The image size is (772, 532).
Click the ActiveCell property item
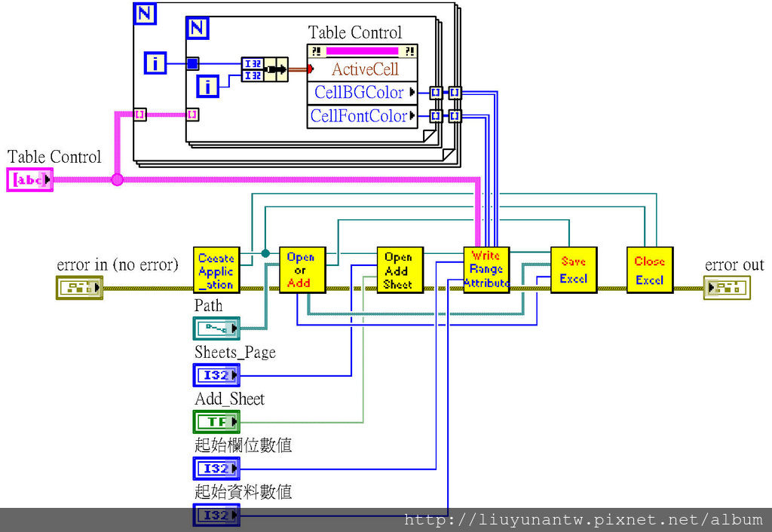coord(363,69)
